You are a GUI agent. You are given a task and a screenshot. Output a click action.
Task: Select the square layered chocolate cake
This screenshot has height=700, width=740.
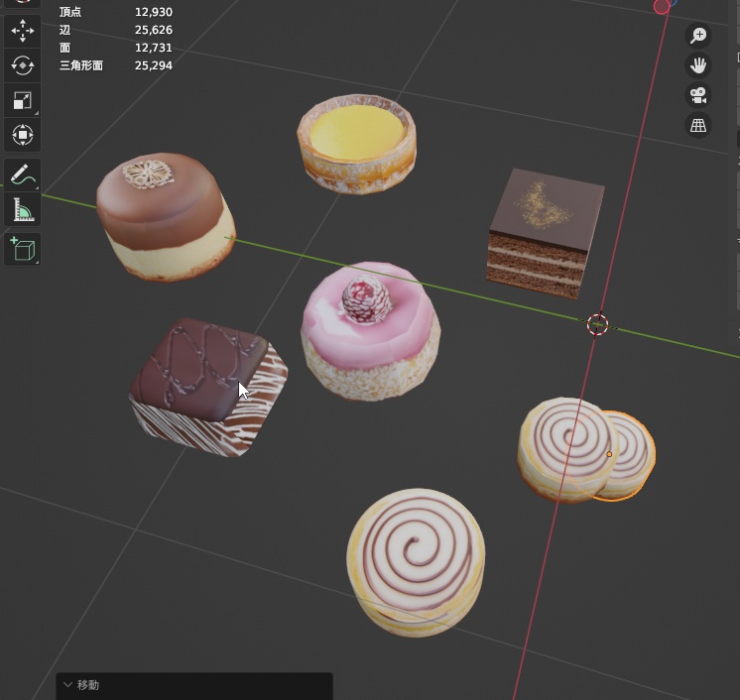click(545, 232)
